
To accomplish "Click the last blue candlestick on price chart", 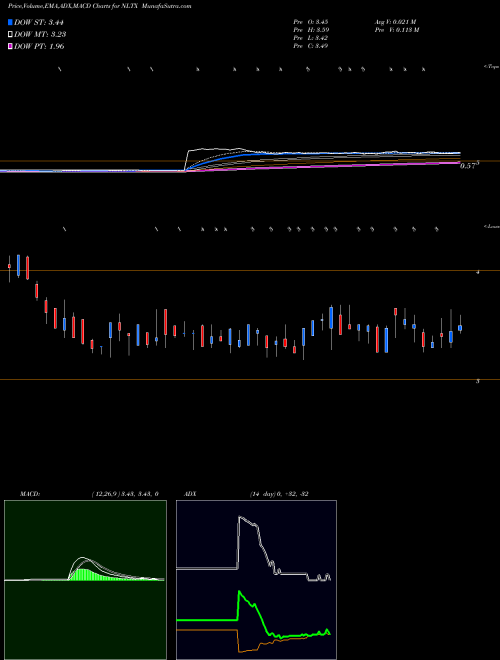I will [x=460, y=328].
